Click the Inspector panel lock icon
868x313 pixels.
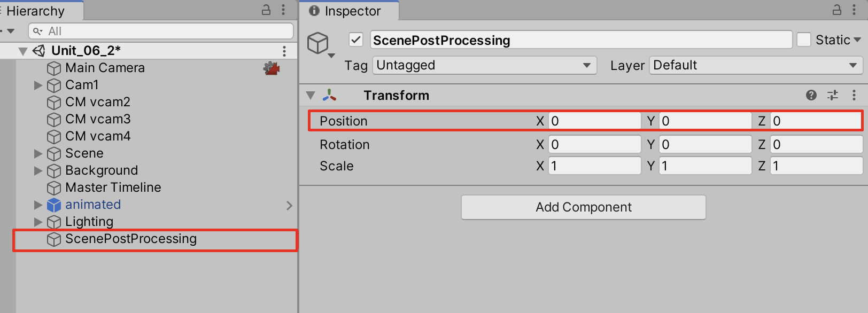pyautogui.click(x=837, y=10)
